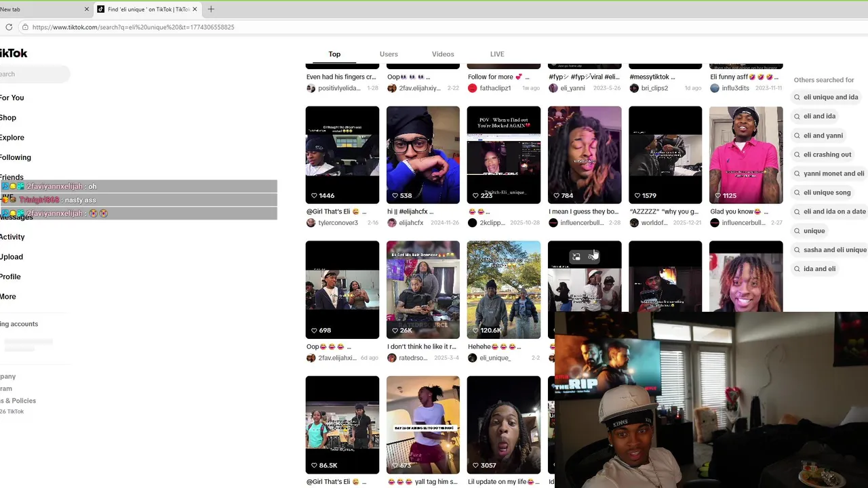Open eli_unique_ profile avatar icon
Screen dimensions: 868x488
472,358
